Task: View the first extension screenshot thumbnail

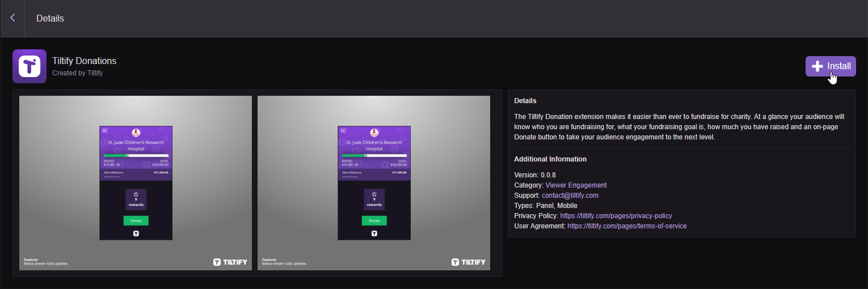Action: [136, 183]
